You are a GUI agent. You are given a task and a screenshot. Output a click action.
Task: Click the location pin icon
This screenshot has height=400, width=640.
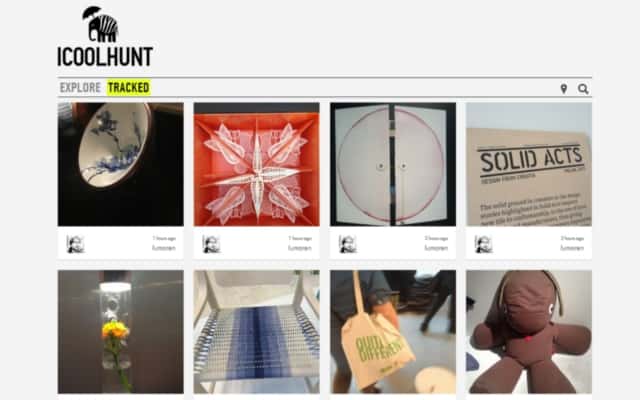(564, 89)
